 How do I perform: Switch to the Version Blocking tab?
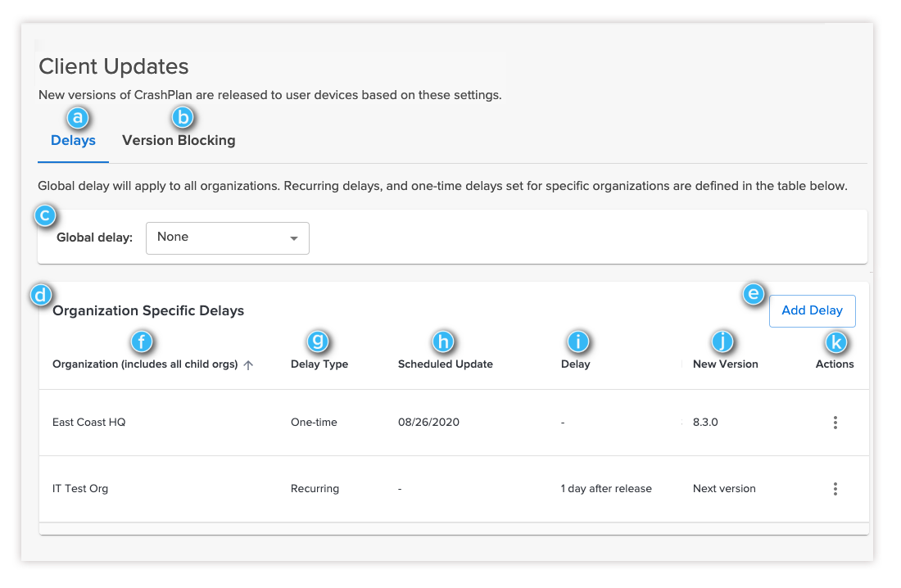pos(179,140)
